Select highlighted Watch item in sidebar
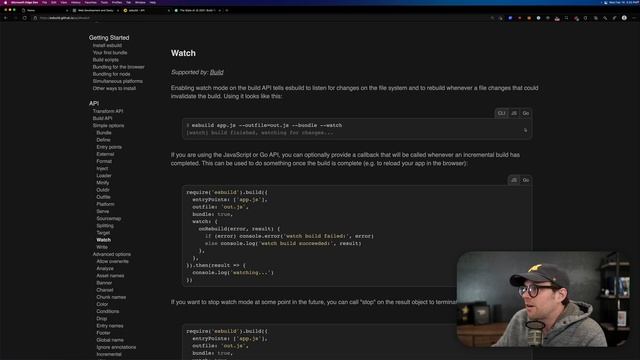The height and width of the screenshot is (360, 640). (103, 240)
